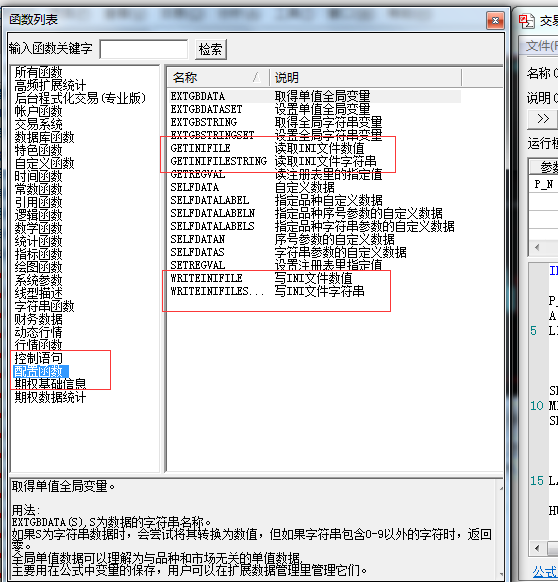
Task: Sort by the 名称 column header
Action: (218, 78)
